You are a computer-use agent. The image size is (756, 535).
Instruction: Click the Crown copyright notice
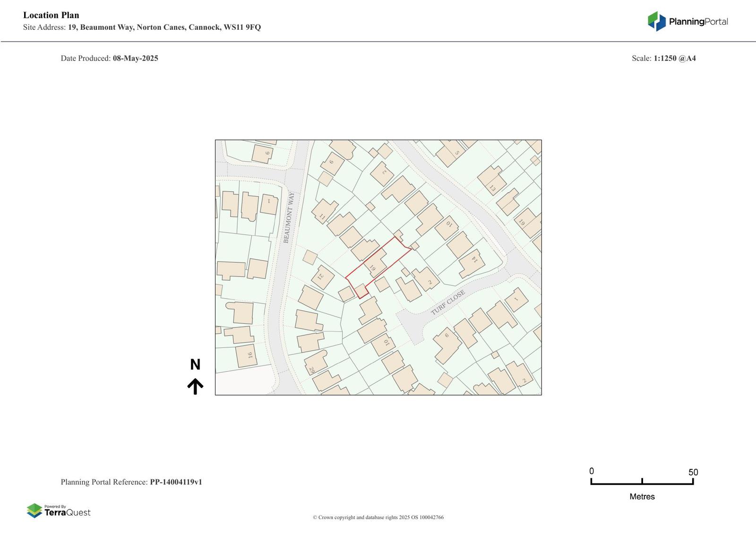click(x=378, y=518)
